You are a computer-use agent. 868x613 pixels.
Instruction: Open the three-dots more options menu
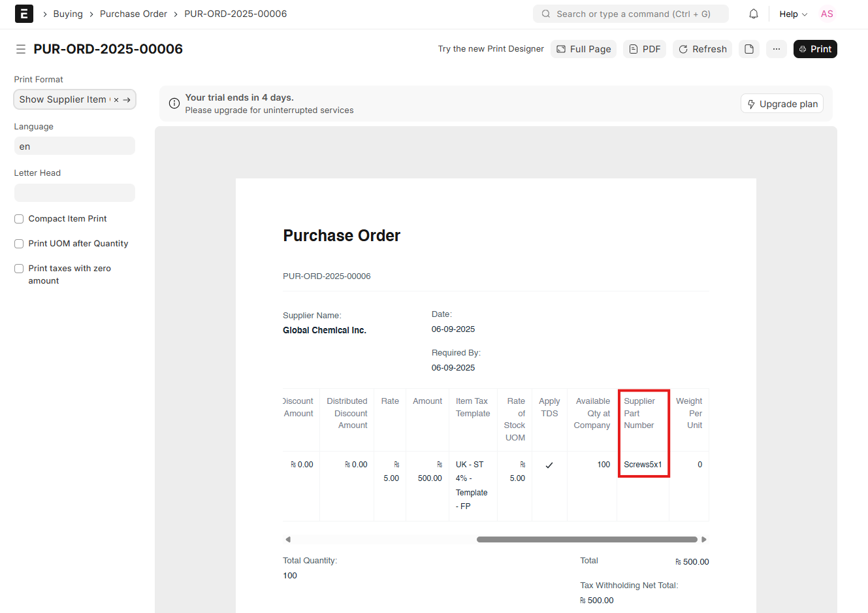pyautogui.click(x=776, y=49)
